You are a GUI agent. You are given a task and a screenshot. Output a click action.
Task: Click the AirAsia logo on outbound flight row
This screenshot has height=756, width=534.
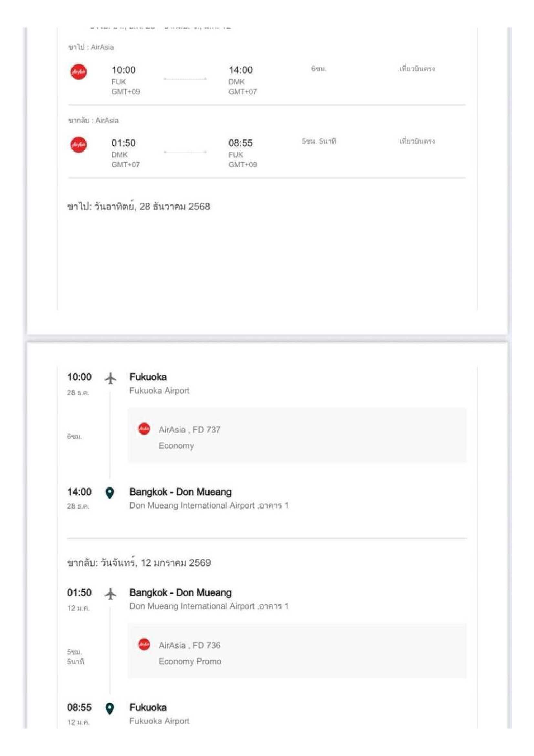(x=79, y=72)
